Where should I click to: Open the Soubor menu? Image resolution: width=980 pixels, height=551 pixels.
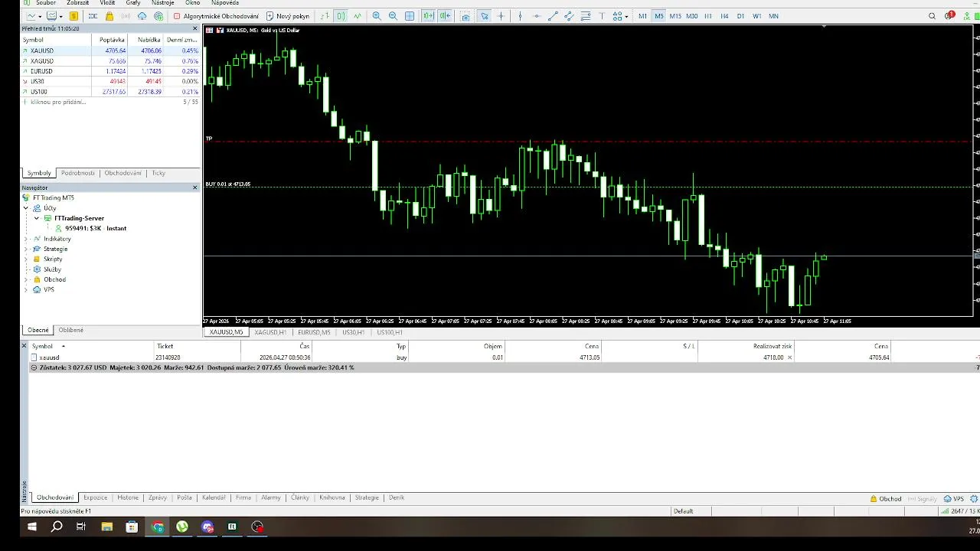coord(46,3)
